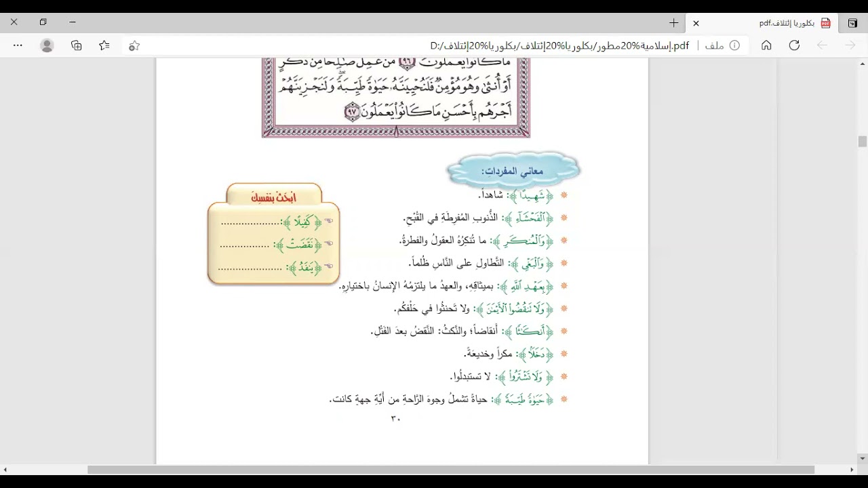Click the word كفيلا in the yellow box

pos(302,222)
